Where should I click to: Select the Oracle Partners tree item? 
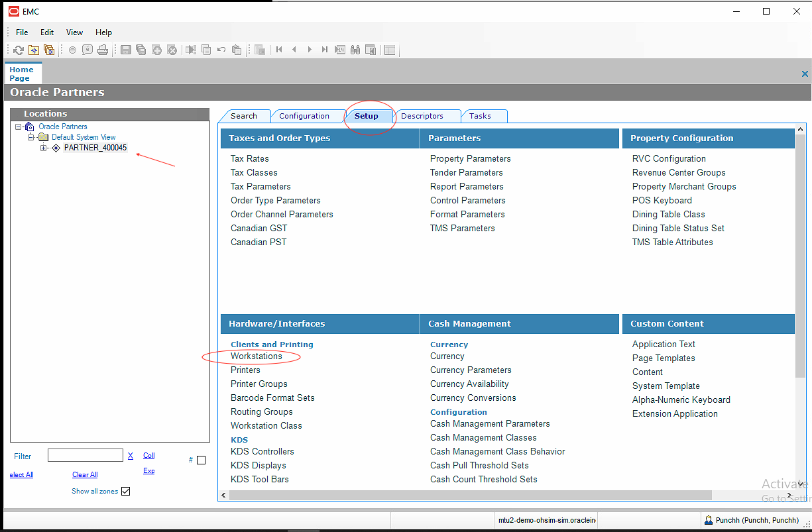63,127
